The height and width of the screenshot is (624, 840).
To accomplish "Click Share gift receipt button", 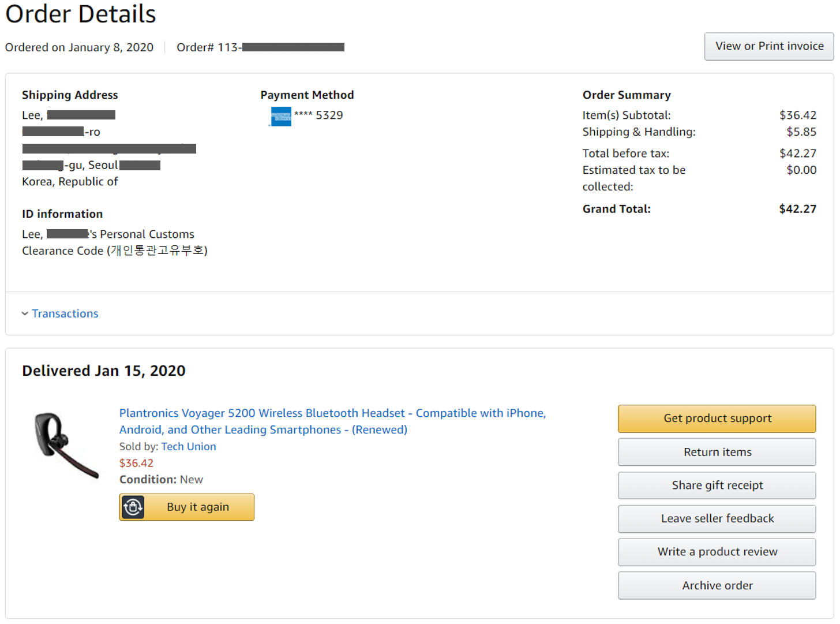I will pyautogui.click(x=717, y=485).
